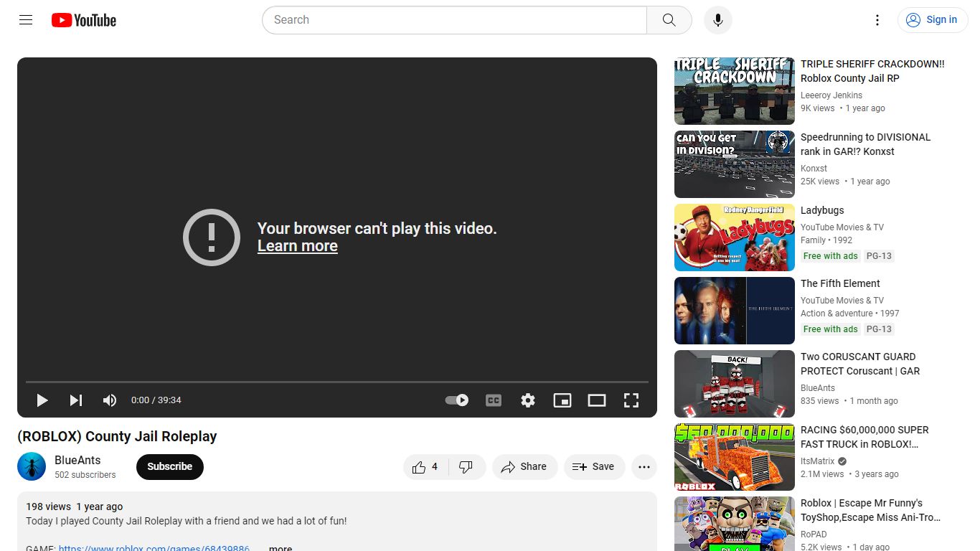Open the Racing $60,000,000 truck thumbnail

735,457
